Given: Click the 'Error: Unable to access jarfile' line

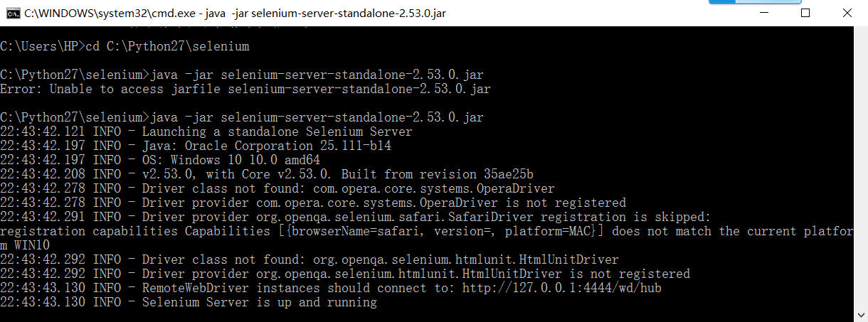Looking at the screenshot, I should 245,89.
